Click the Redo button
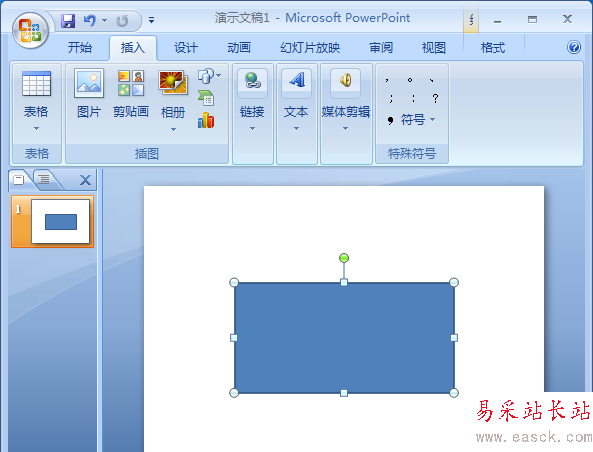593x452 pixels. click(x=122, y=21)
